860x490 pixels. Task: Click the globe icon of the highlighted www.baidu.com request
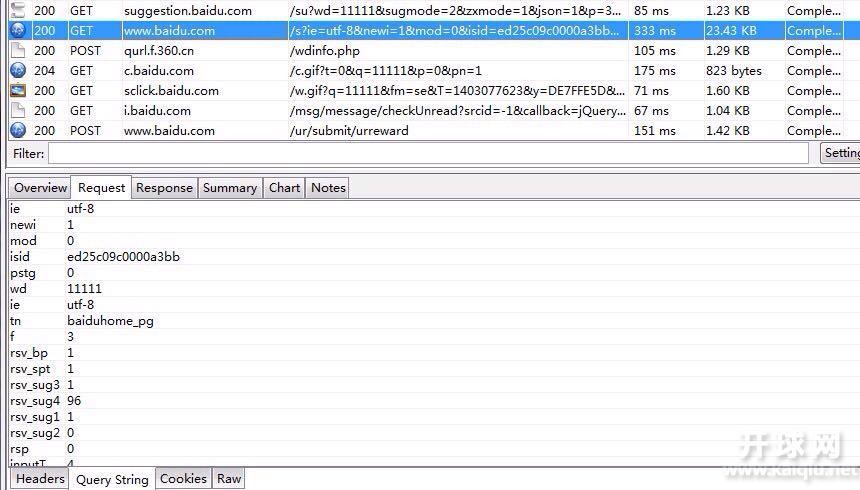18,30
